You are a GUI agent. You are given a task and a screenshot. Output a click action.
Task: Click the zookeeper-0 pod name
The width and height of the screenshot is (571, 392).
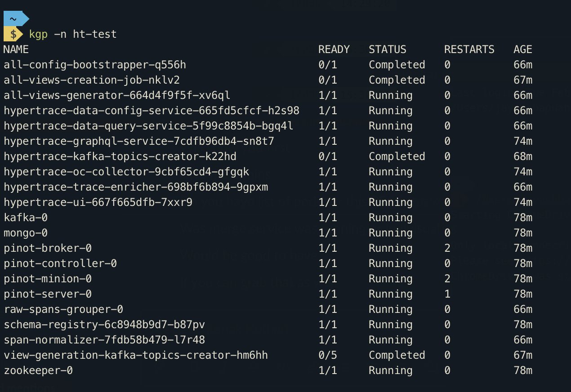38,370
